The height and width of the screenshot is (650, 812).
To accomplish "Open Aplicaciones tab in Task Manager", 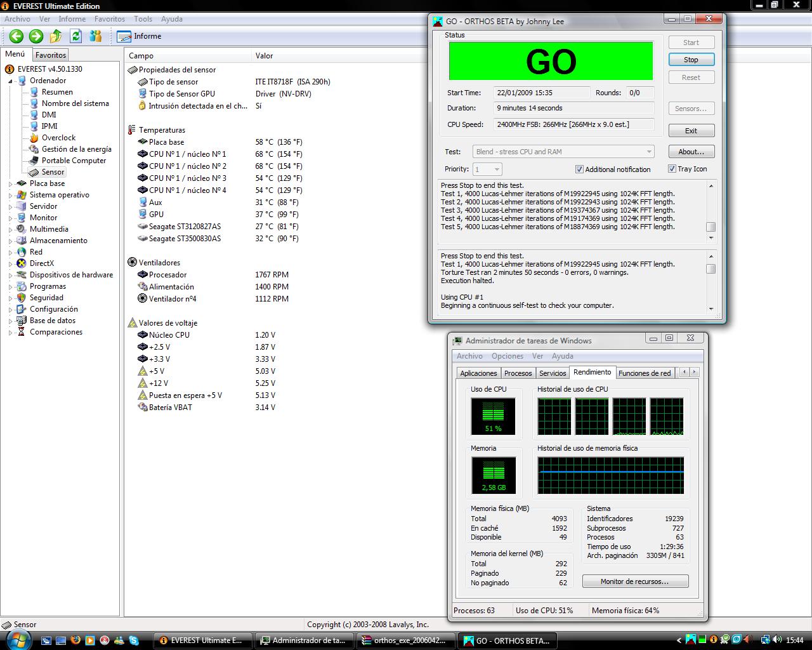I will point(478,373).
